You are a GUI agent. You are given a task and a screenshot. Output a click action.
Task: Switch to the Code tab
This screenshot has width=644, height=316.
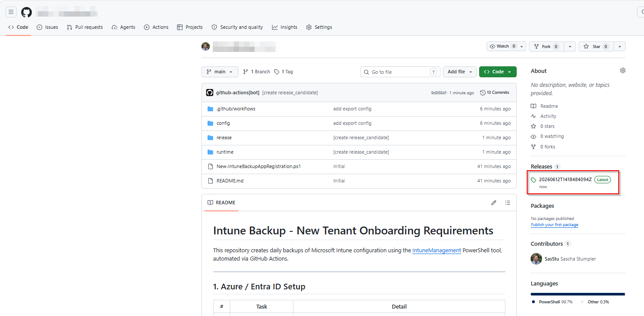click(18, 27)
